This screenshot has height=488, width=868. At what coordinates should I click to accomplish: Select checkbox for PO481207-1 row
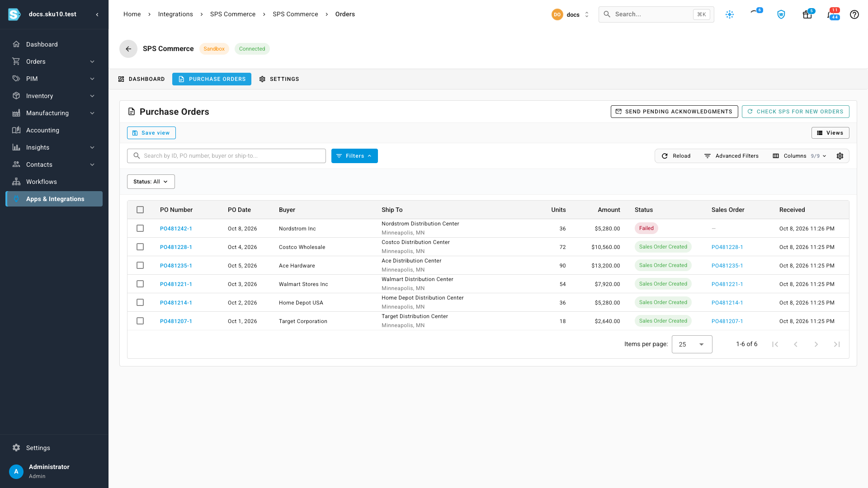140,321
